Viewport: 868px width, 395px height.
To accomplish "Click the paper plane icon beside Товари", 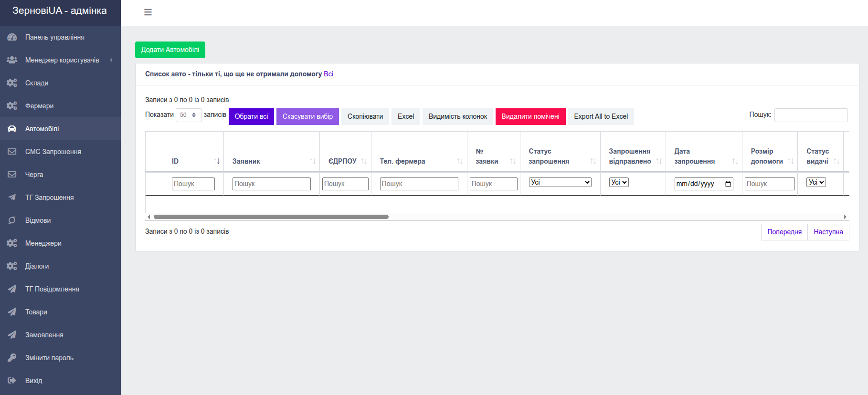I will click(x=12, y=312).
